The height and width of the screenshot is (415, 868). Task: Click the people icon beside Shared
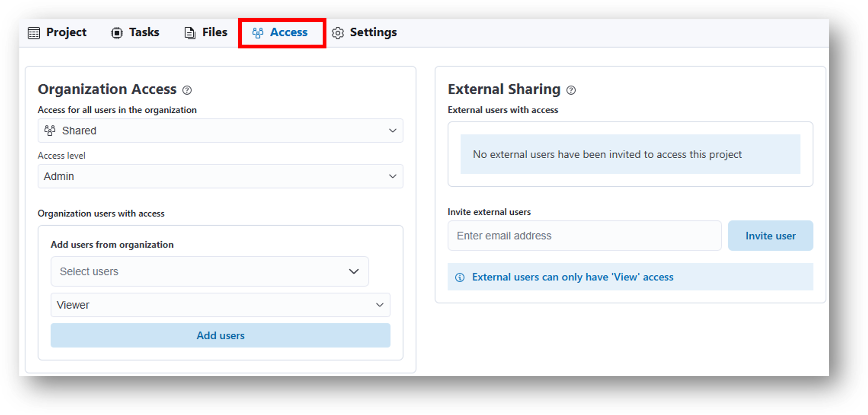point(50,130)
